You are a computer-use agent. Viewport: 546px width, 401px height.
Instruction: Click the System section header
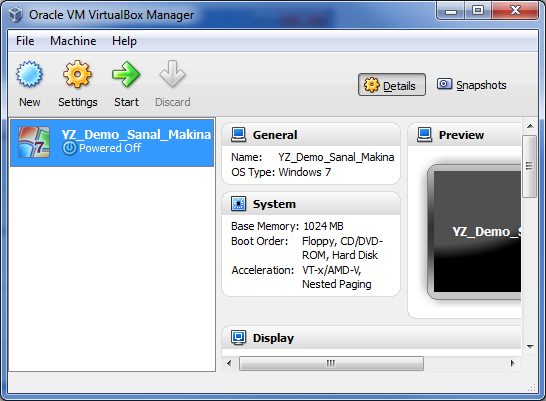(311, 204)
